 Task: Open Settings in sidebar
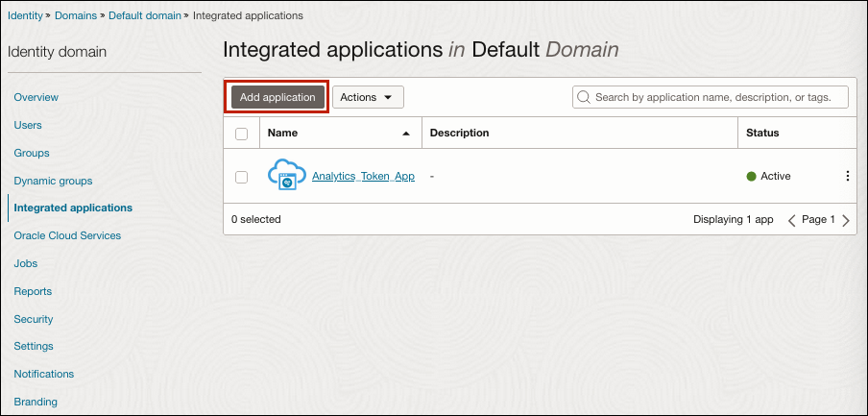pyautogui.click(x=34, y=346)
